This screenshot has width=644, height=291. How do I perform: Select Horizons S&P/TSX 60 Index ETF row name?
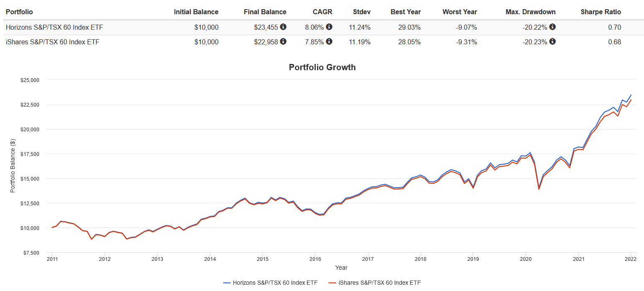[x=54, y=28]
